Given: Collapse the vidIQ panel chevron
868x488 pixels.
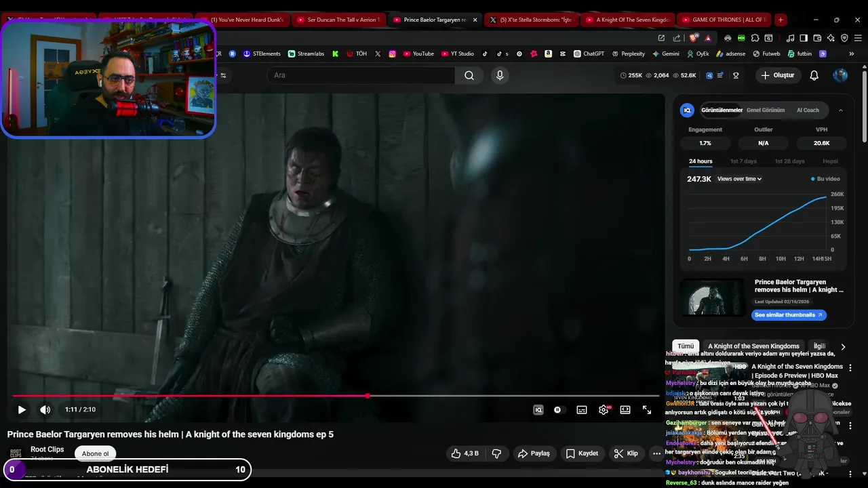Looking at the screenshot, I should pos(841,110).
